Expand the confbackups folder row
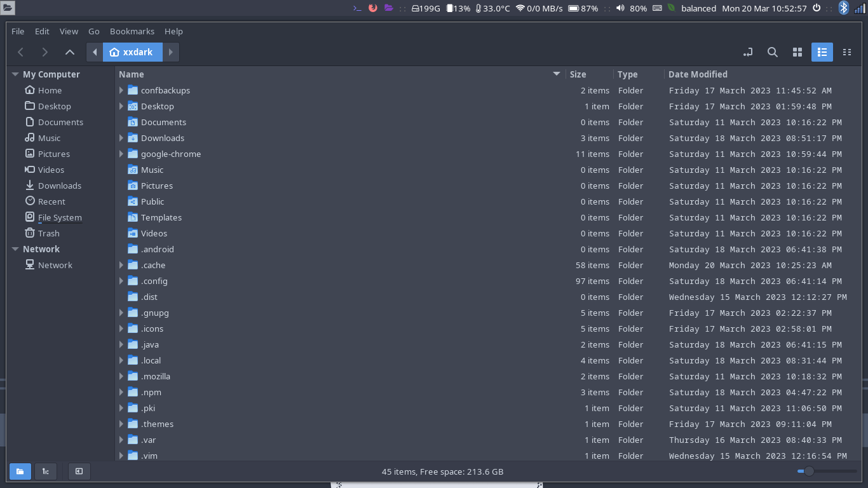The width and height of the screenshot is (868, 488). point(121,90)
